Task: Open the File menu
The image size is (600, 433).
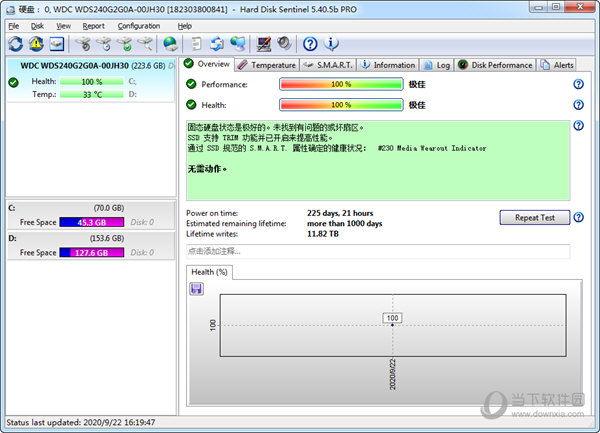Action: pyautogui.click(x=14, y=26)
